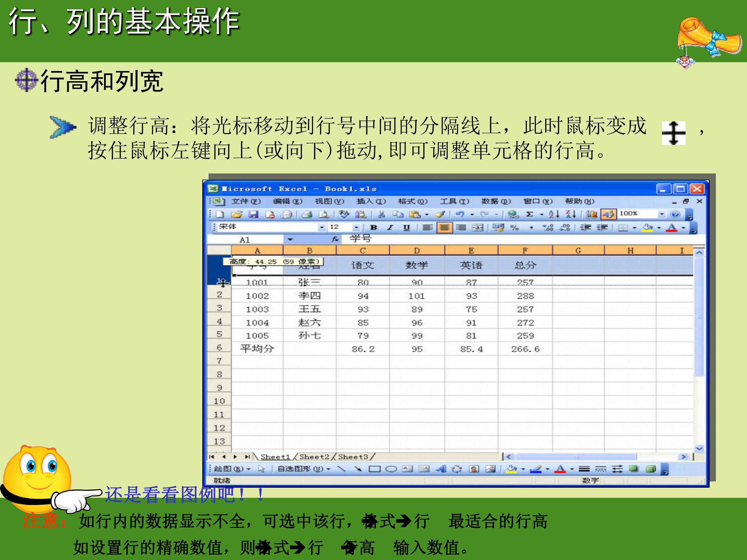Click the Cut scissors icon

pos(382,214)
